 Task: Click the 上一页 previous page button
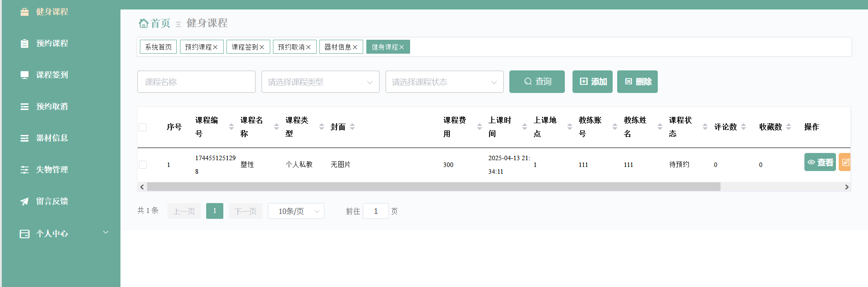click(184, 211)
